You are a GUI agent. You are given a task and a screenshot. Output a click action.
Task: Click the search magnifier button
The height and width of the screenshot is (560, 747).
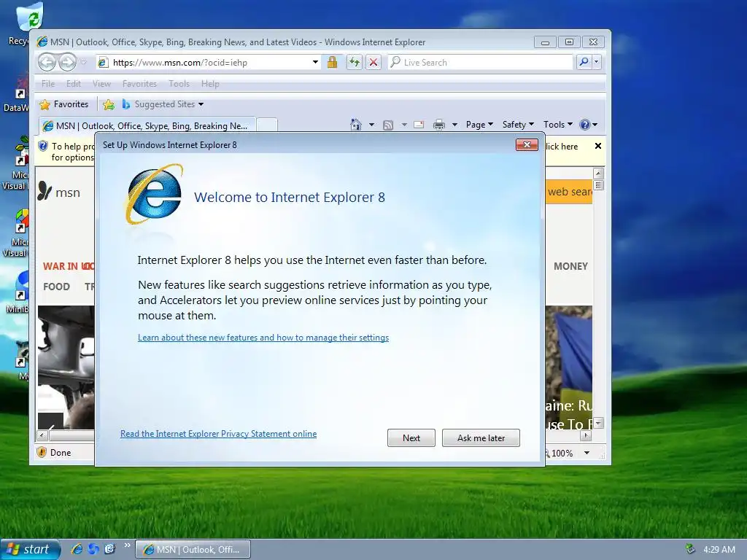click(584, 62)
